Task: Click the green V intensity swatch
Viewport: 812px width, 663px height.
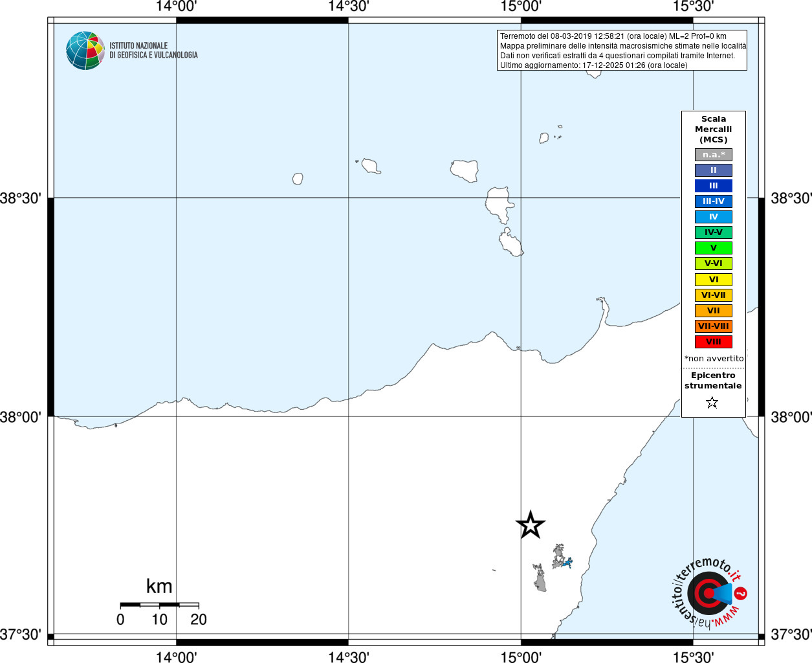Action: point(714,248)
